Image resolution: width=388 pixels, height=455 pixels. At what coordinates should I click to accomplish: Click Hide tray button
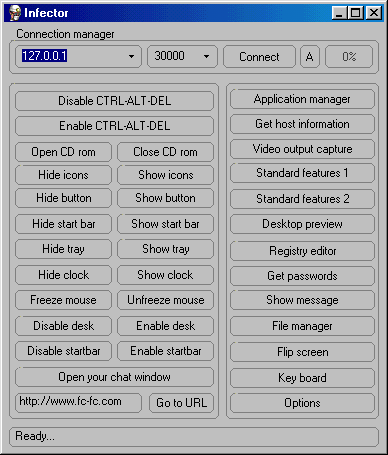(x=63, y=249)
